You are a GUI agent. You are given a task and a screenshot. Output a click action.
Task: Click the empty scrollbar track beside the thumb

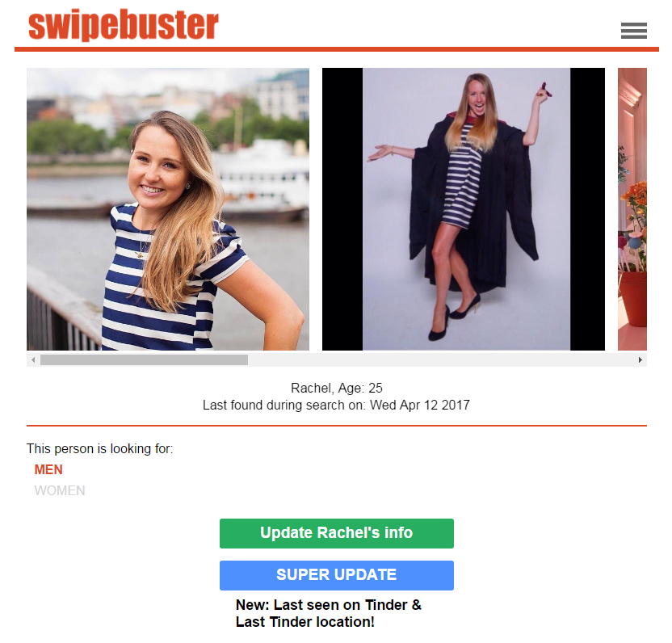[x=442, y=359]
